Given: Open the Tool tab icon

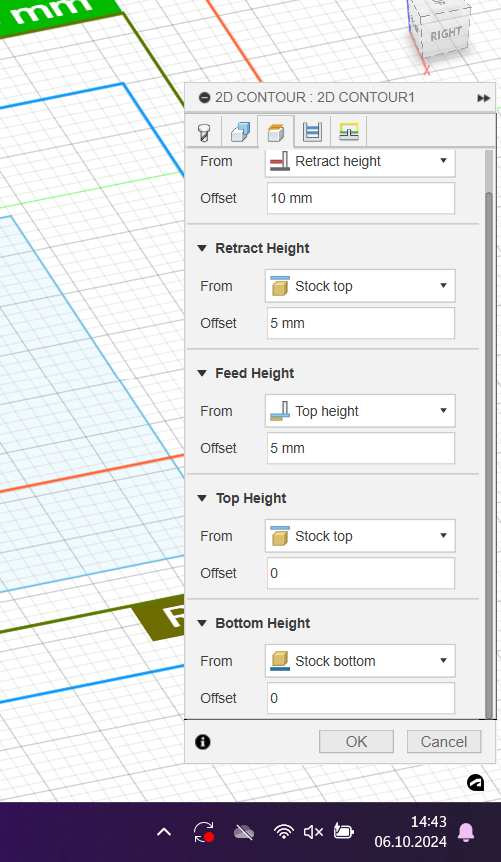Looking at the screenshot, I should (x=204, y=132).
